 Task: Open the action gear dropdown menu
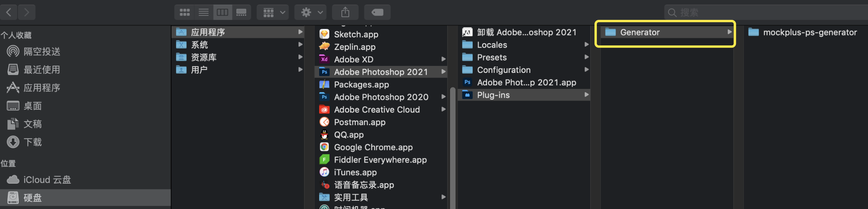click(311, 12)
